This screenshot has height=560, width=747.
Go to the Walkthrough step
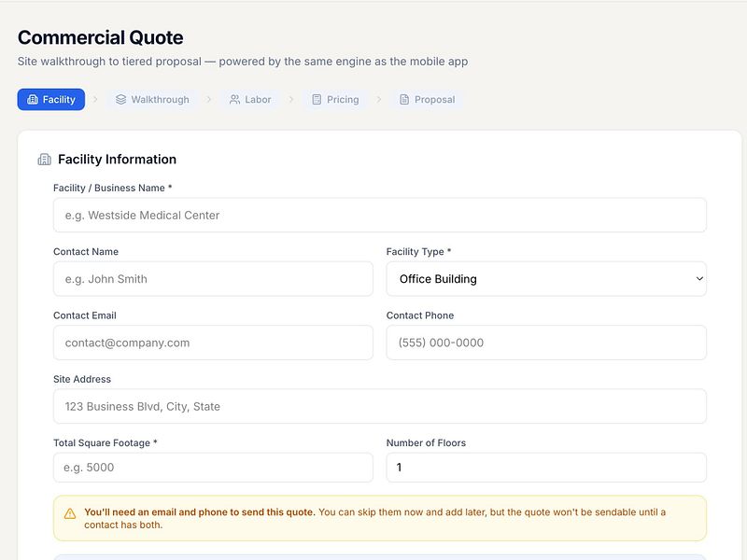coord(152,100)
